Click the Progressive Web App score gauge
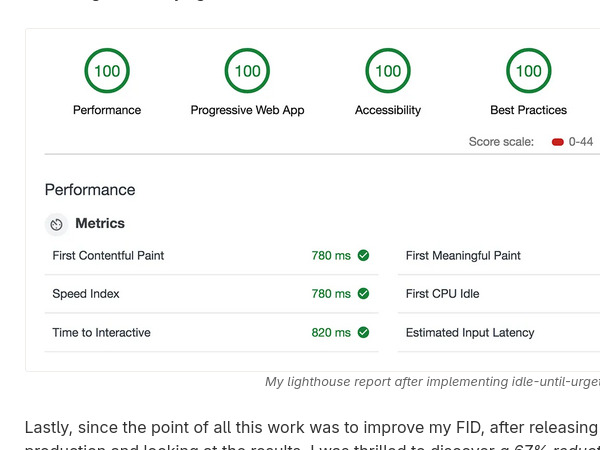 [x=247, y=71]
